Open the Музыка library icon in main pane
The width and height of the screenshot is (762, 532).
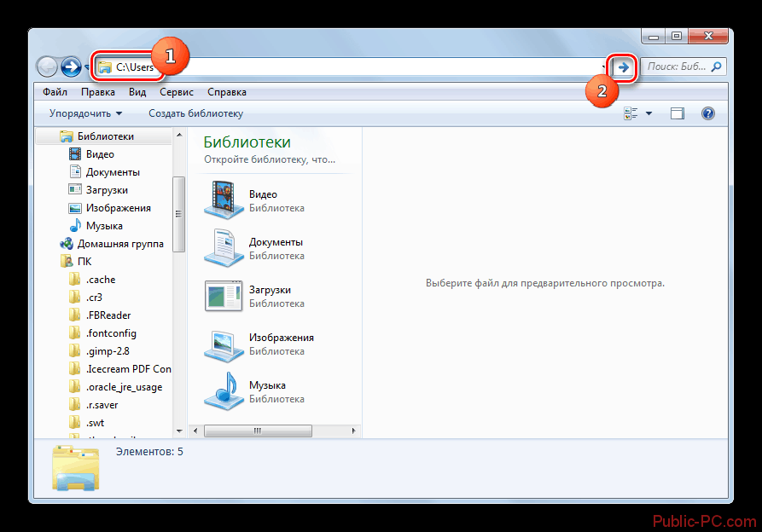point(224,391)
